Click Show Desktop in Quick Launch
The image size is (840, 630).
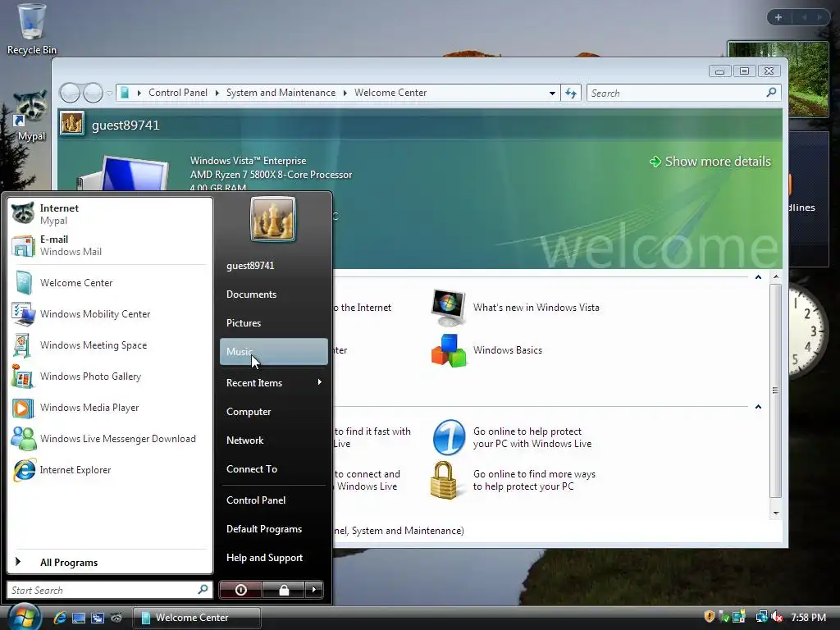(79, 618)
